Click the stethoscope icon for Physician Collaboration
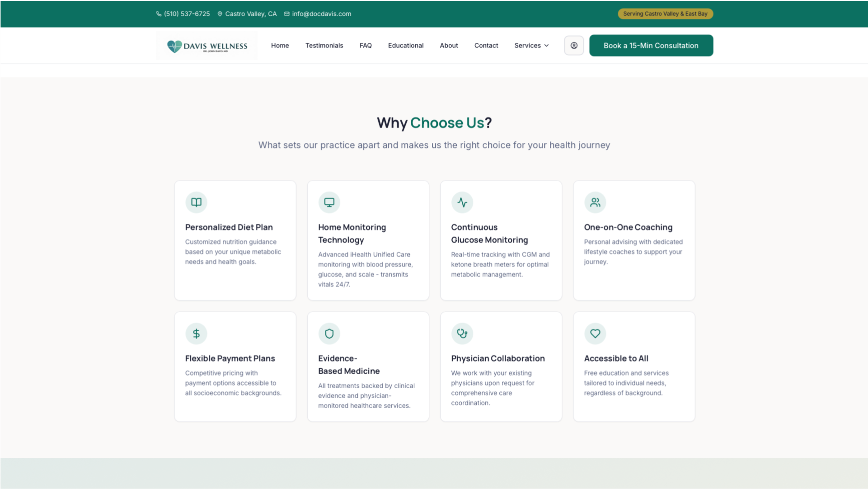This screenshot has height=489, width=868. [462, 334]
